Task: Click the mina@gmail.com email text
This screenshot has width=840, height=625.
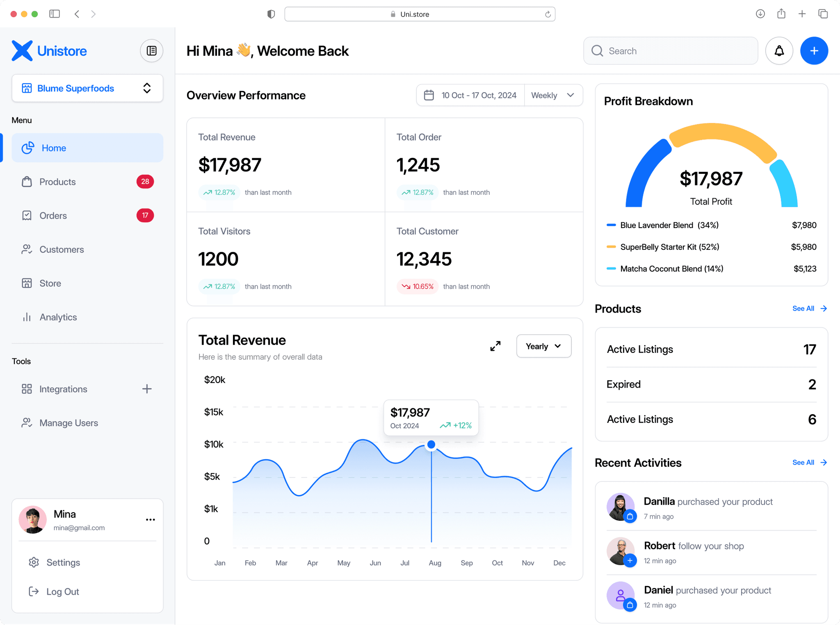Action: [79, 528]
